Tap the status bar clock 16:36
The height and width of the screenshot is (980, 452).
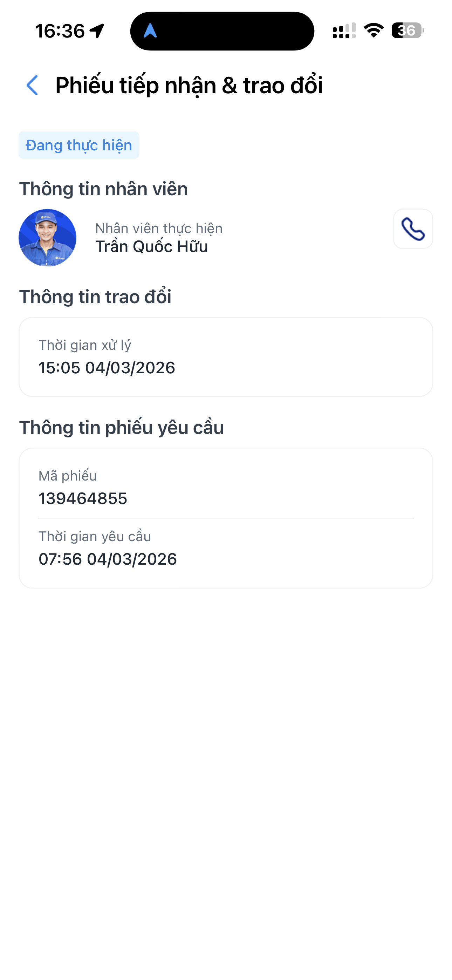pos(60,31)
